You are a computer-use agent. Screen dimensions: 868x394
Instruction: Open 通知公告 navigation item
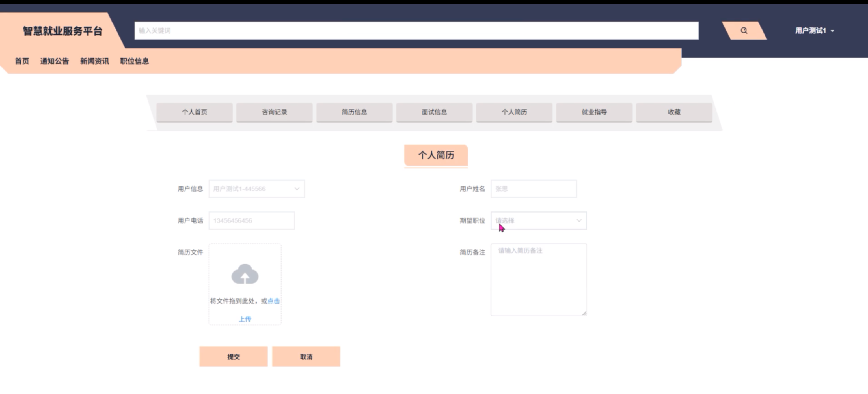click(x=55, y=61)
